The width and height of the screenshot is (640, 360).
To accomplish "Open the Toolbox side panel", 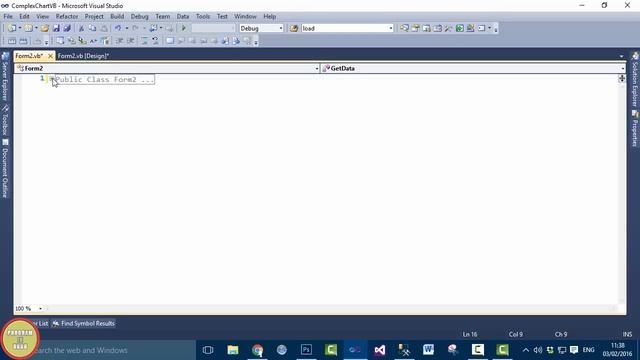I will click(x=5, y=120).
